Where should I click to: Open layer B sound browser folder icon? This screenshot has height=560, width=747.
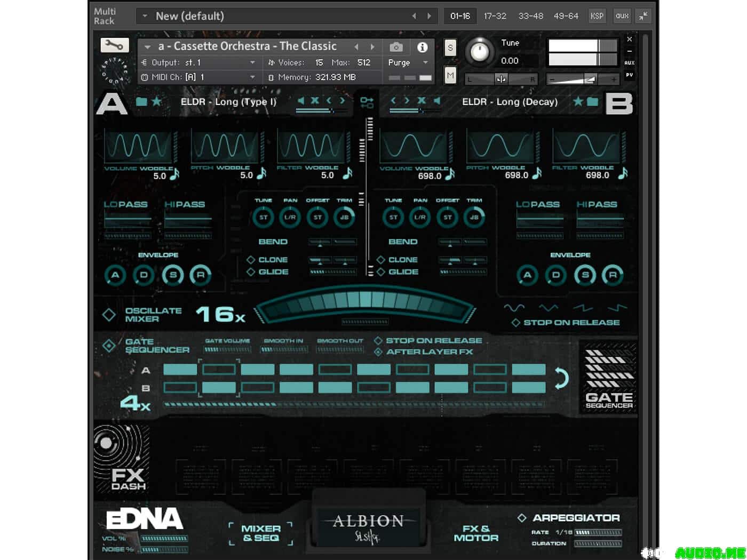point(592,101)
